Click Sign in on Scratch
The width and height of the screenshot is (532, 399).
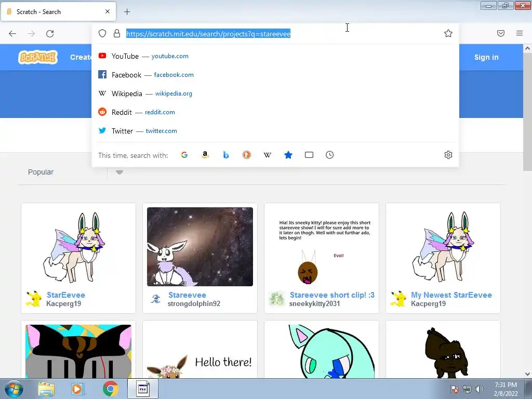coord(486,57)
